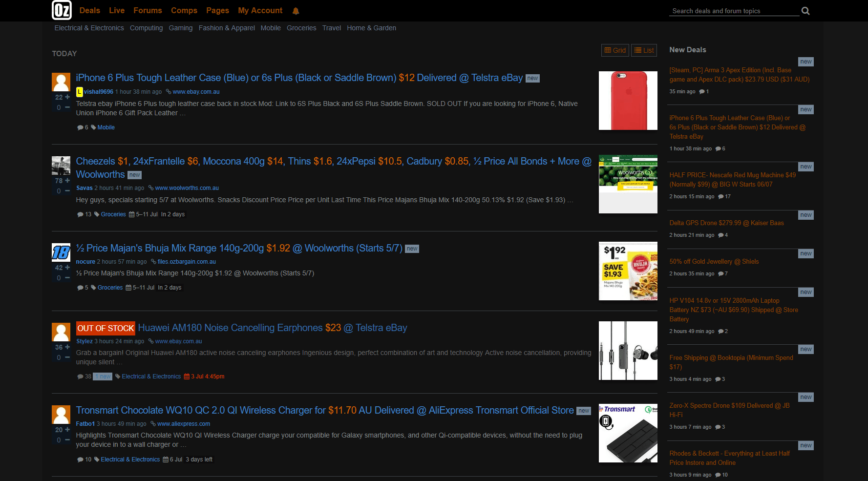The image size is (868, 481).
Task: Submit search with the magnifier icon
Action: 805,11
